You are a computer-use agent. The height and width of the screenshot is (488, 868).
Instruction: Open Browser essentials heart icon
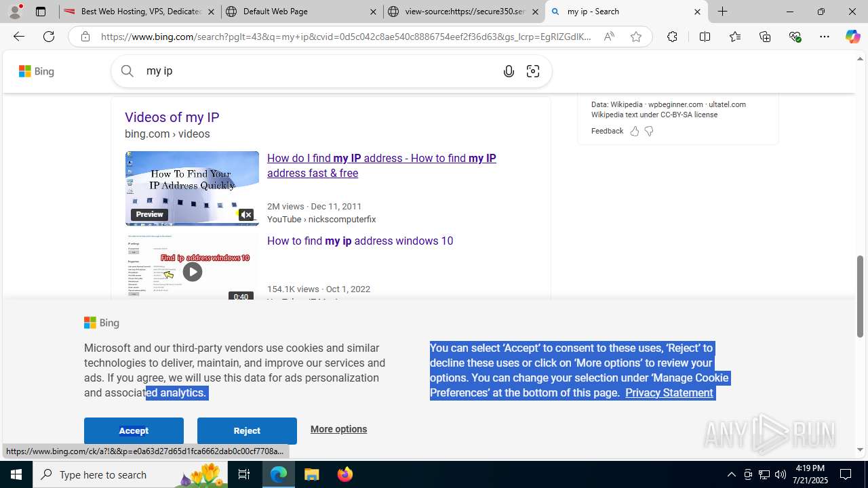click(x=795, y=37)
